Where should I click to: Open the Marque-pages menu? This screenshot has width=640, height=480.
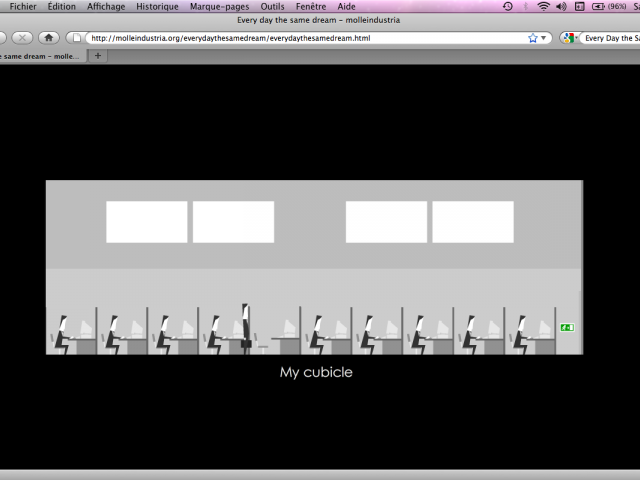[x=219, y=6]
